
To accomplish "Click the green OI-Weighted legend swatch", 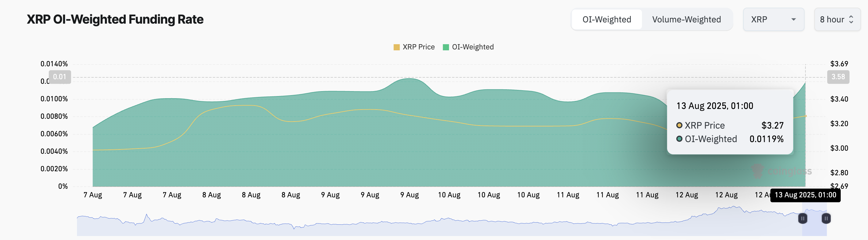I will point(446,47).
